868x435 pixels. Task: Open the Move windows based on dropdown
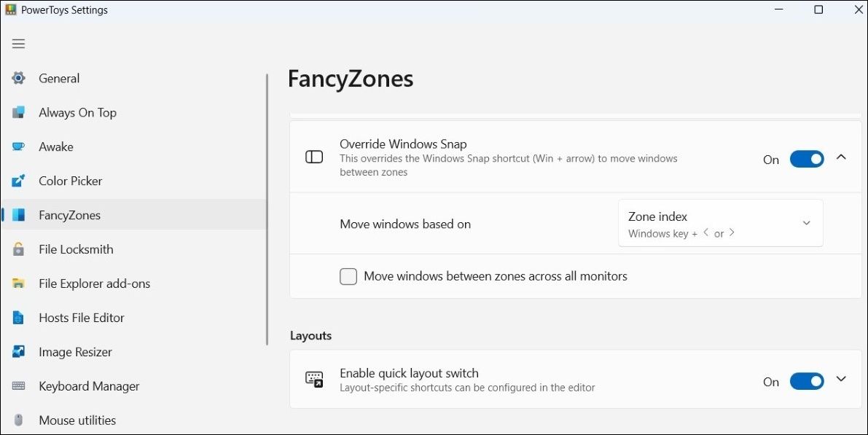coord(720,223)
